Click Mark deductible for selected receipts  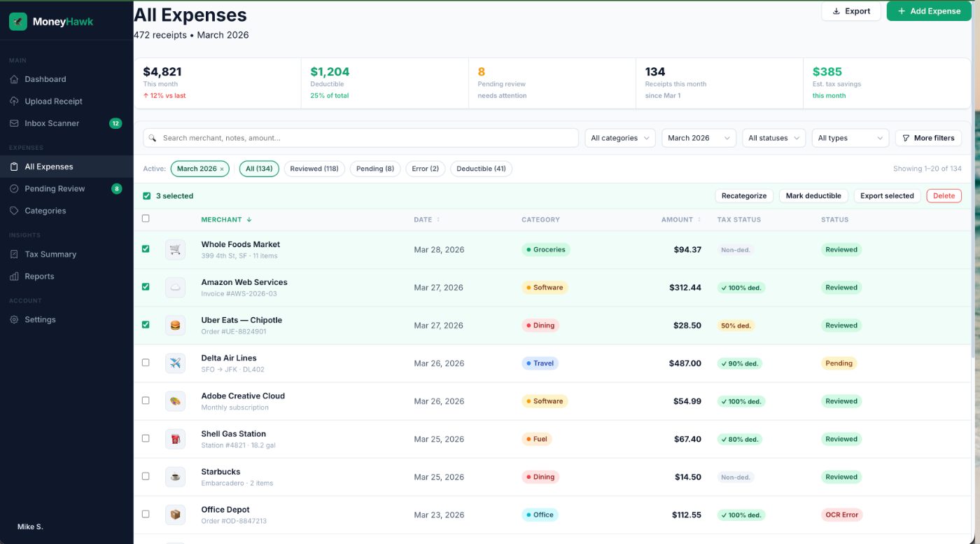pyautogui.click(x=813, y=196)
